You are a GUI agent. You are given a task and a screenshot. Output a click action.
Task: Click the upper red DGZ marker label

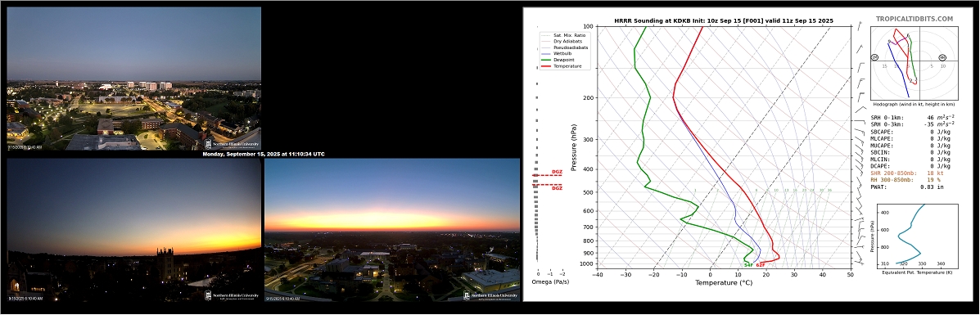(x=557, y=172)
